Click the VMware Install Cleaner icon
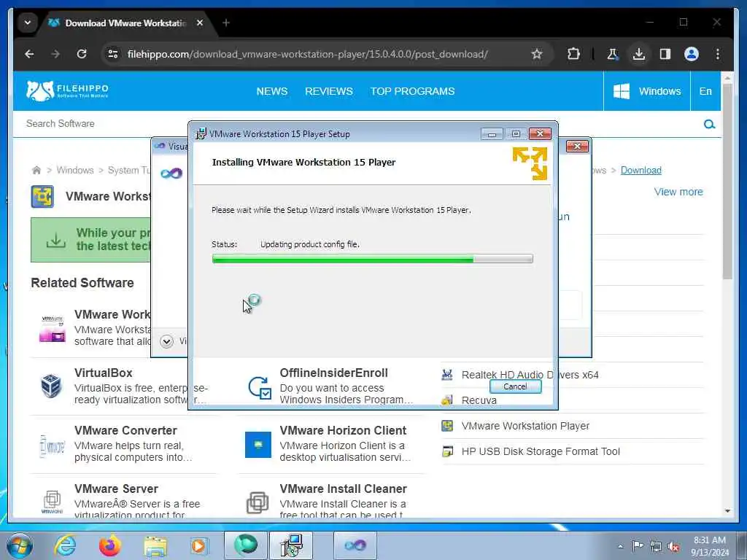Image resolution: width=747 pixels, height=560 pixels. [x=258, y=502]
